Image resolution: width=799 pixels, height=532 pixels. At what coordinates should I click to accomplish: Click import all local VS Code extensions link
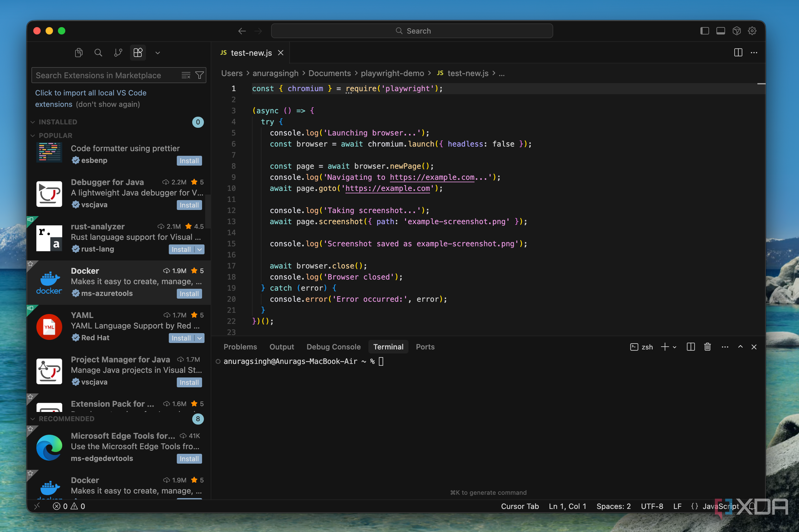click(x=91, y=93)
